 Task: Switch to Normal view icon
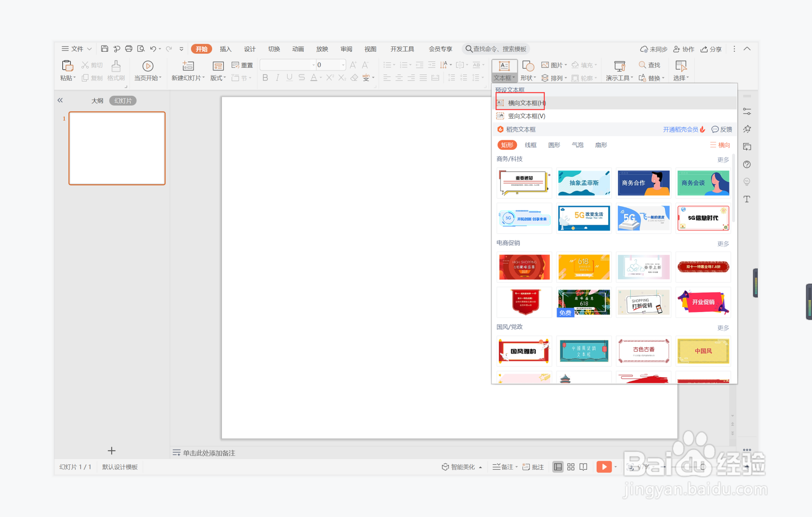pyautogui.click(x=558, y=467)
